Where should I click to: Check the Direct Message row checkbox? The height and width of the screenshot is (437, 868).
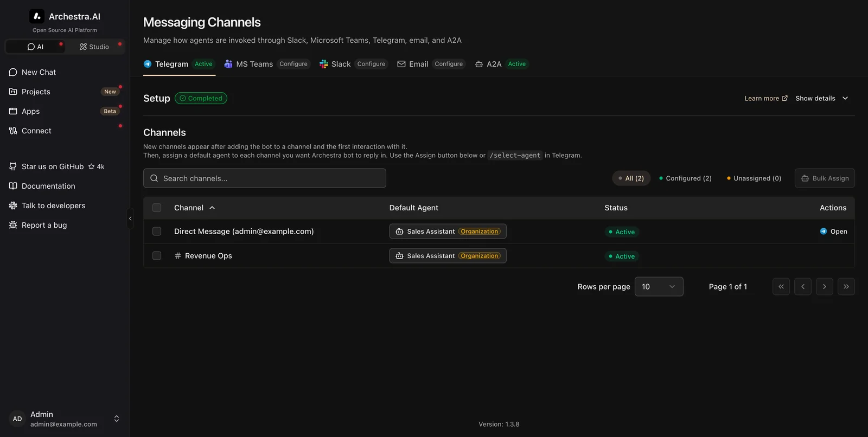point(157,232)
